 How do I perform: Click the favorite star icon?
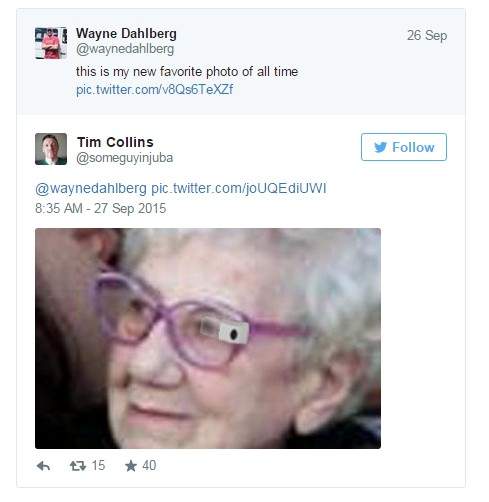pyautogui.click(x=131, y=466)
